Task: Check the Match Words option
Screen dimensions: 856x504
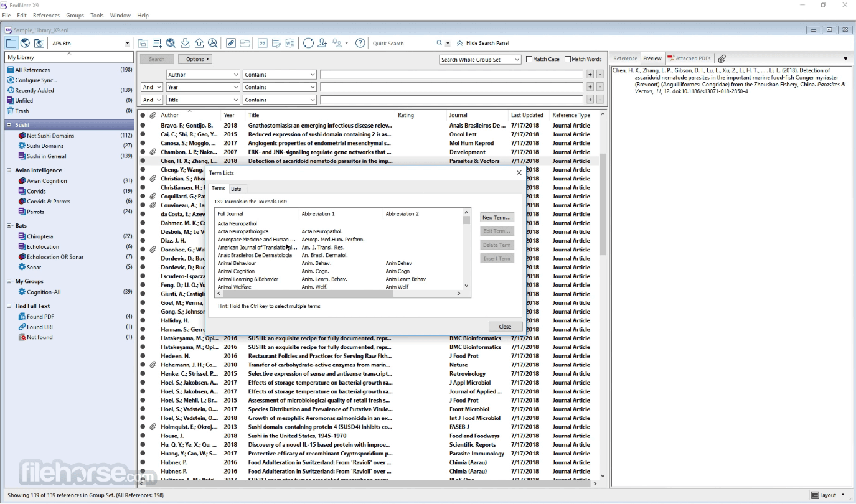Action: coord(568,58)
